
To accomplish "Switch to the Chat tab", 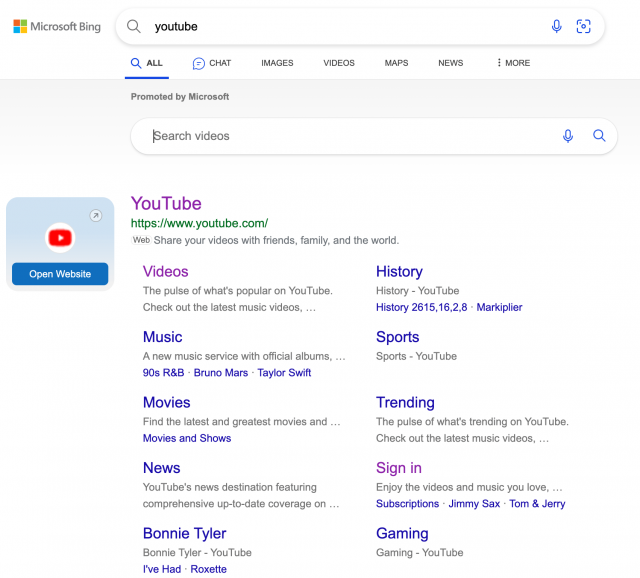I will tap(211, 63).
